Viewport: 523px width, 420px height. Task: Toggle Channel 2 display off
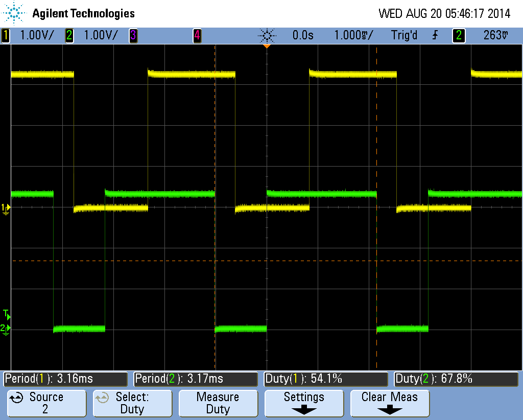coord(69,35)
